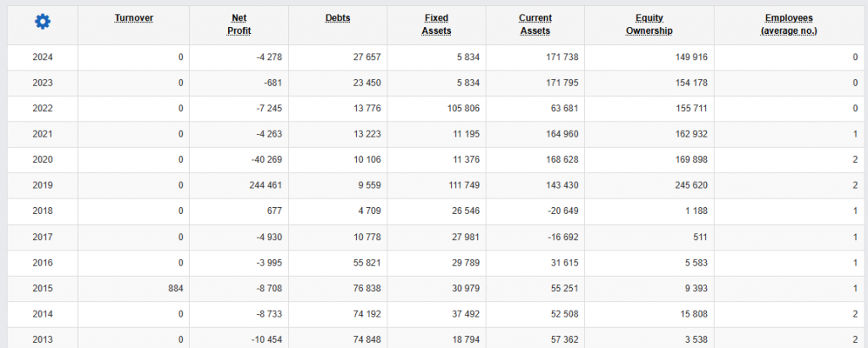Click the Turnover column header
Screen dimensions: 868x348
[x=134, y=19]
